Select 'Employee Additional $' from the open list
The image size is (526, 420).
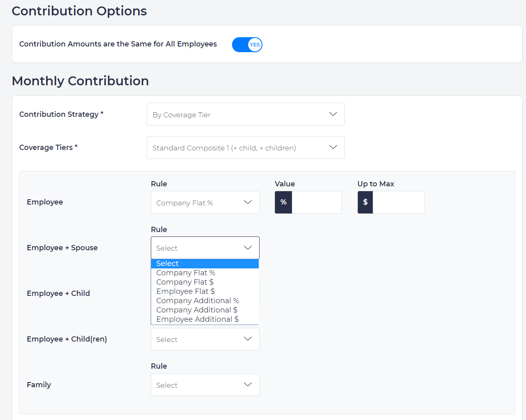coord(197,319)
